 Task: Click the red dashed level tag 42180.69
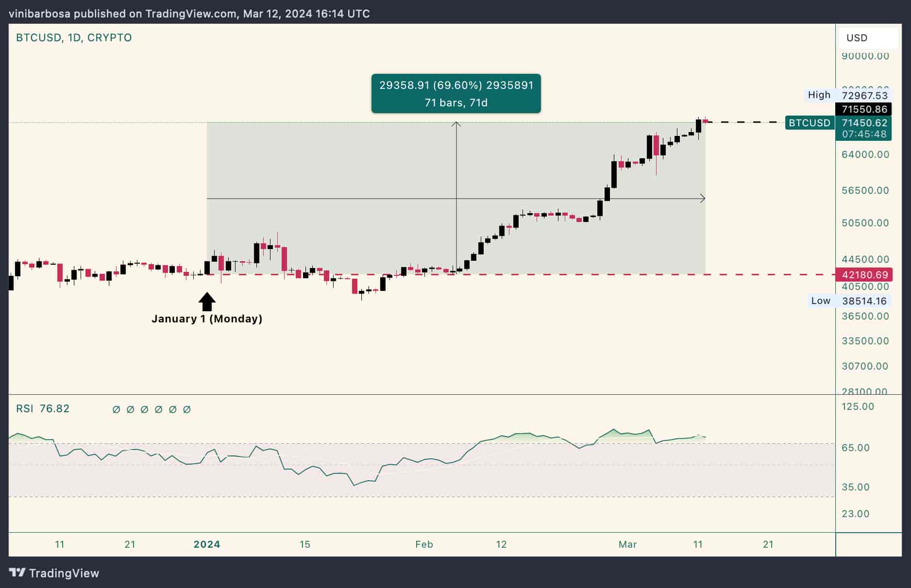[864, 275]
